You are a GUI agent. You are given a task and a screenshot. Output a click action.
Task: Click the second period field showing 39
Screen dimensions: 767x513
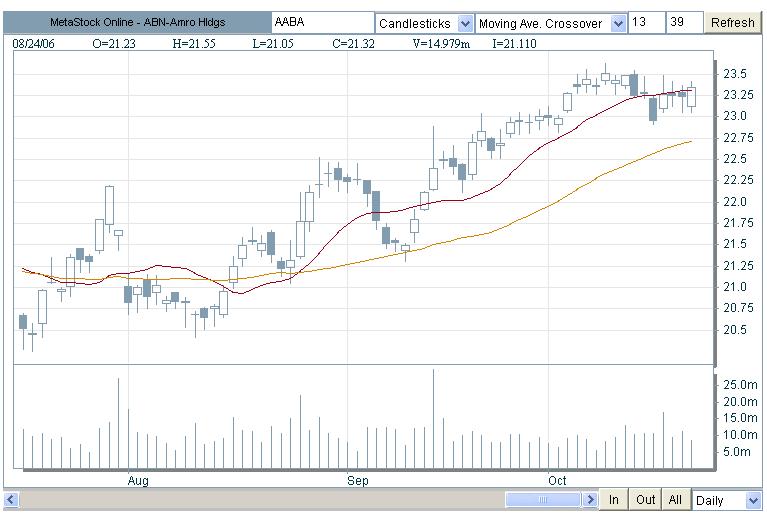click(x=684, y=22)
